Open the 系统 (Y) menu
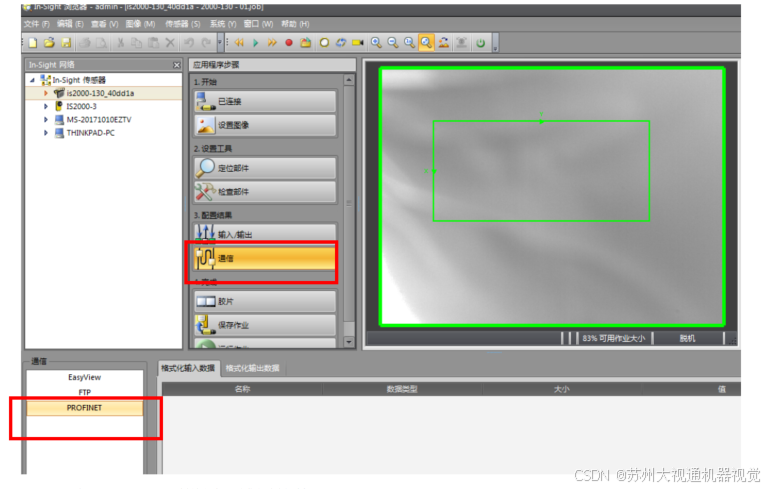The width and height of the screenshot is (768, 489). pos(223,24)
